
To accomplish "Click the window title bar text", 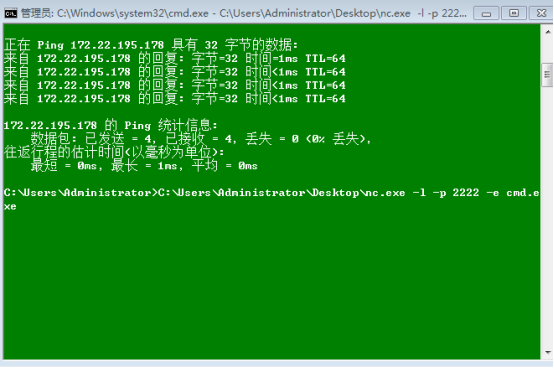I will tap(244, 13).
